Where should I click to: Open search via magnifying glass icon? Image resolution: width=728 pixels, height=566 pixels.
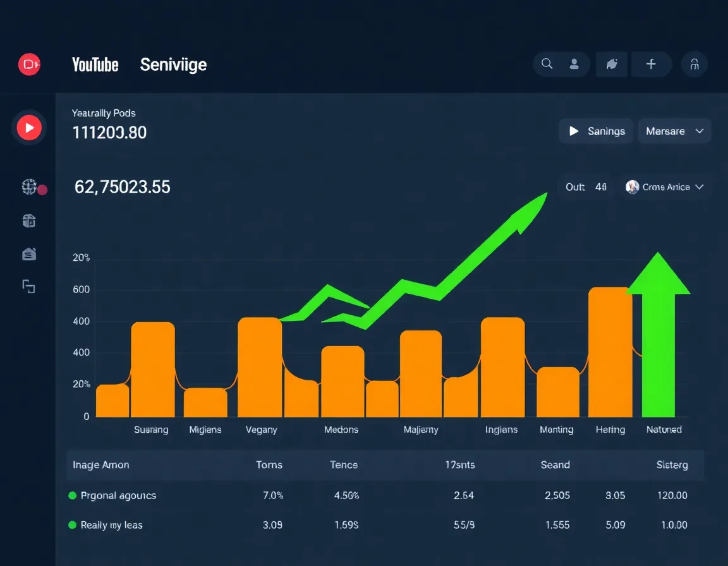547,64
